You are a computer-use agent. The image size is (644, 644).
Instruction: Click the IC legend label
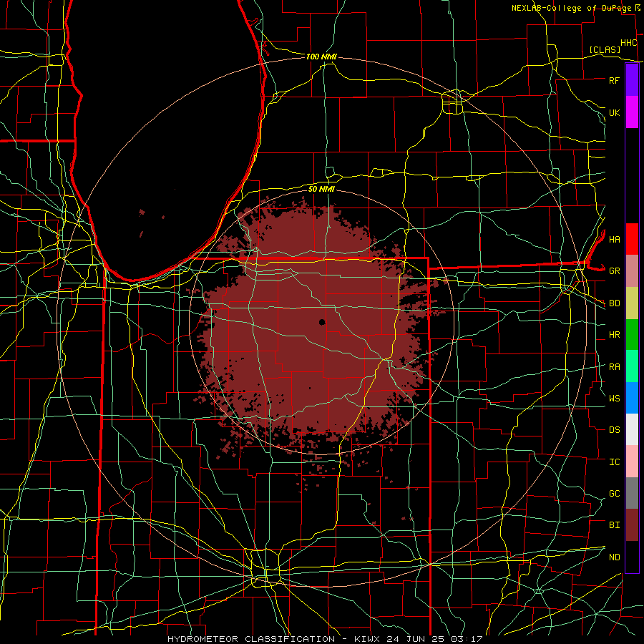[614, 462]
